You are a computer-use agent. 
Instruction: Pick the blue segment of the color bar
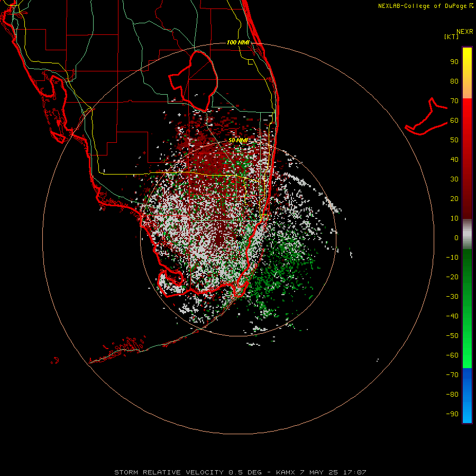[x=467, y=396]
